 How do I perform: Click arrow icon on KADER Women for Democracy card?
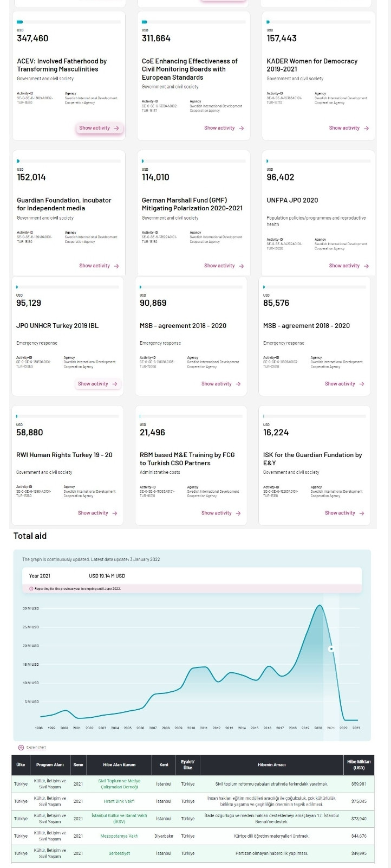point(366,128)
